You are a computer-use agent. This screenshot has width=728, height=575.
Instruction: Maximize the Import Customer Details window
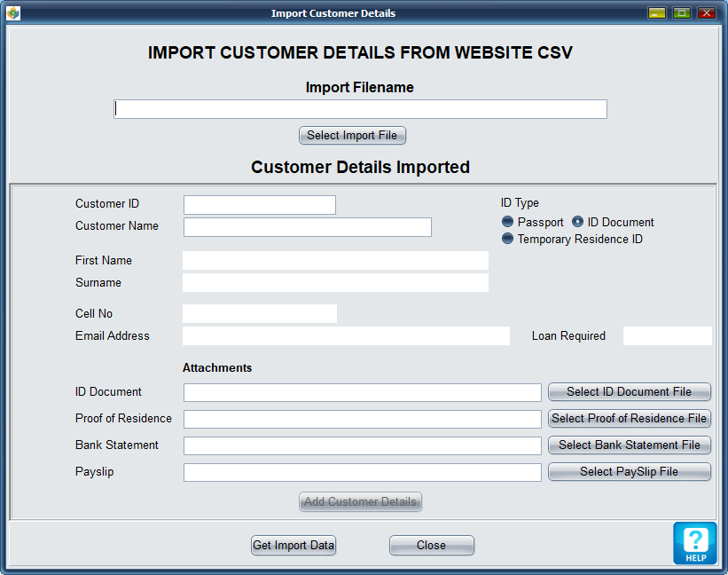pyautogui.click(x=681, y=13)
